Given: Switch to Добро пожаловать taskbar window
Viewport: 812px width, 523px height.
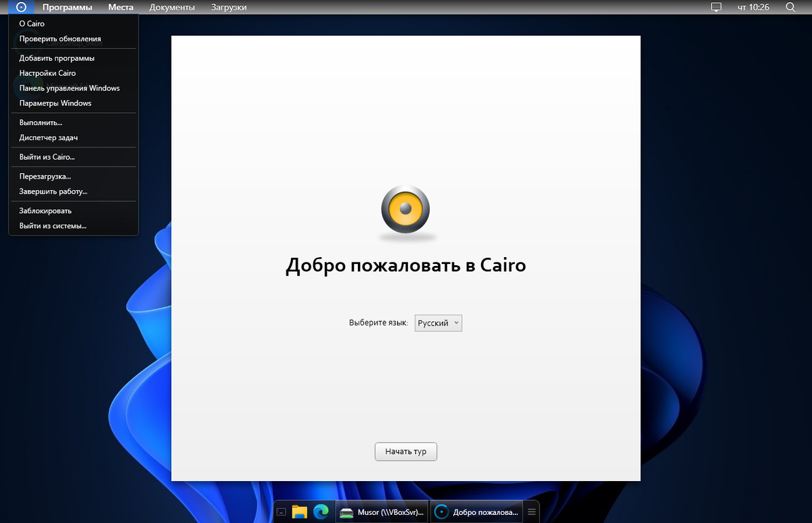Looking at the screenshot, I should [x=478, y=511].
